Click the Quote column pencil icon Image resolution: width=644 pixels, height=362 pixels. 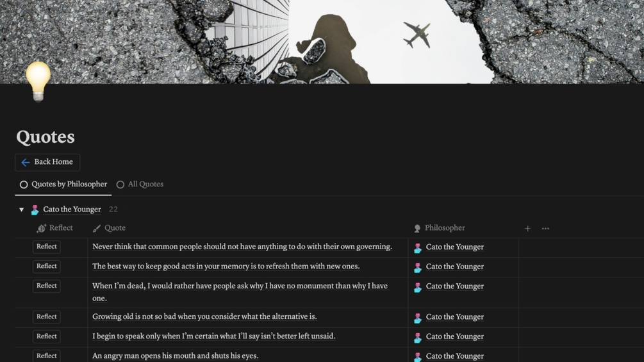97,228
